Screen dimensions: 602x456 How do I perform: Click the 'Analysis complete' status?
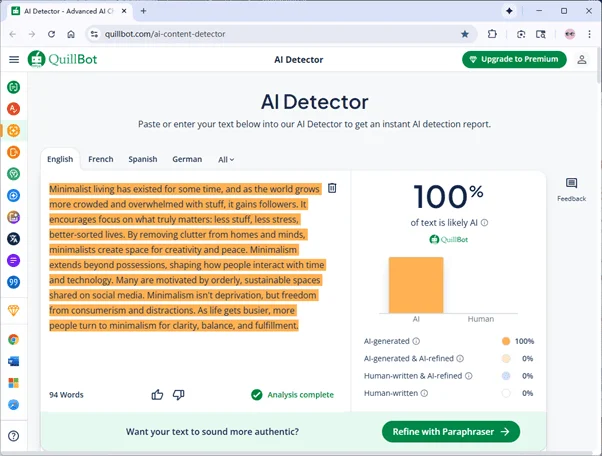[292, 395]
